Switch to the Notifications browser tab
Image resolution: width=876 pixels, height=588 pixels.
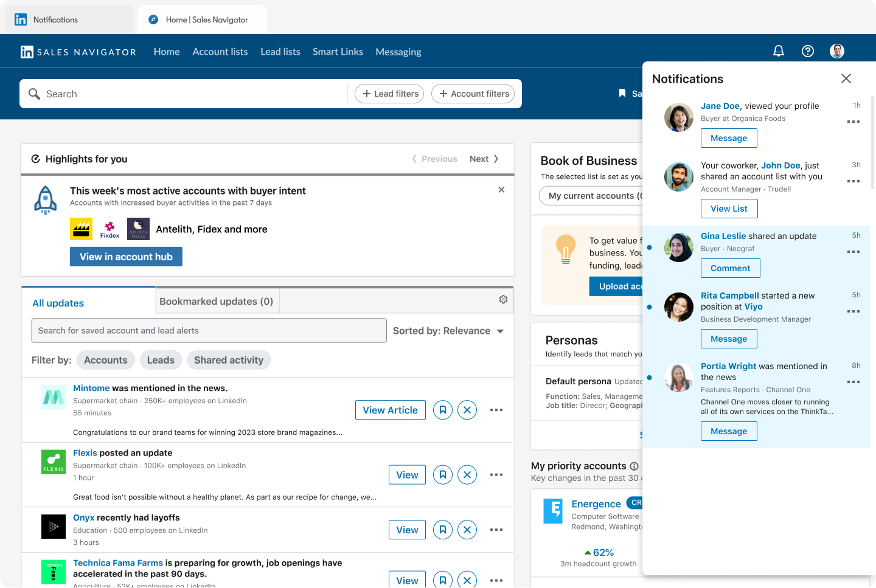(x=69, y=19)
